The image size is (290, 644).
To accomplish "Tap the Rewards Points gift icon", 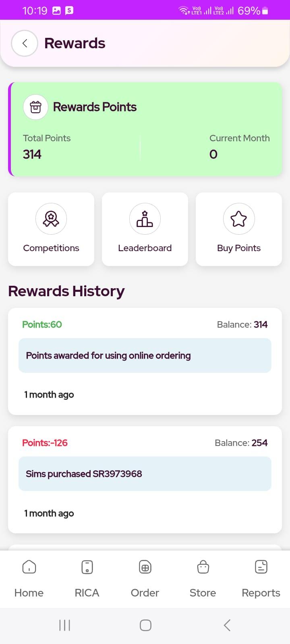I will [x=35, y=107].
